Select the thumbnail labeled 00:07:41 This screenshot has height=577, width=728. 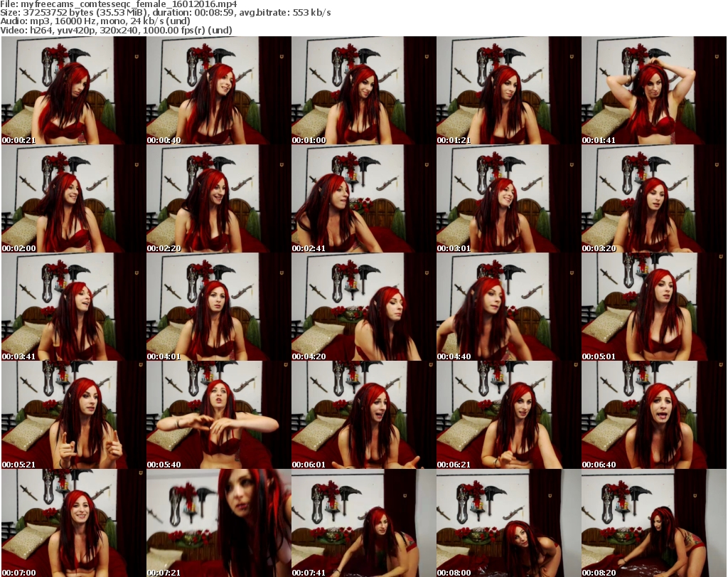click(x=363, y=523)
